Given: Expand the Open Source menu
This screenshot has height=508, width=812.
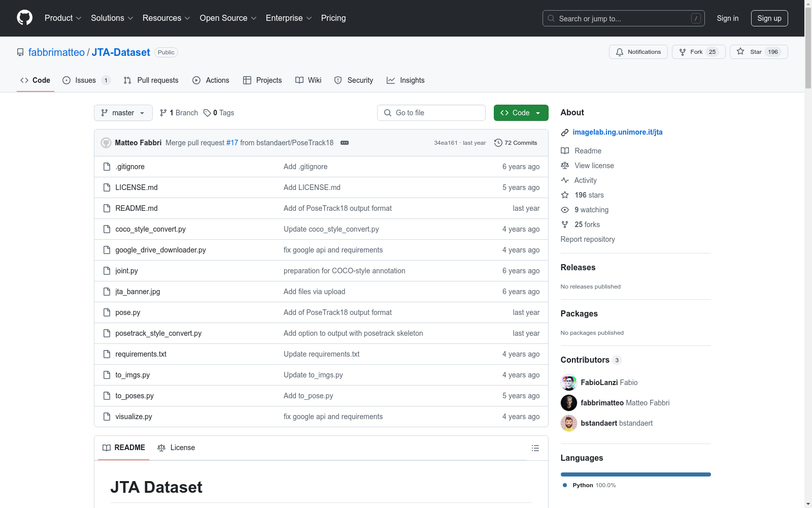Looking at the screenshot, I should click(228, 18).
